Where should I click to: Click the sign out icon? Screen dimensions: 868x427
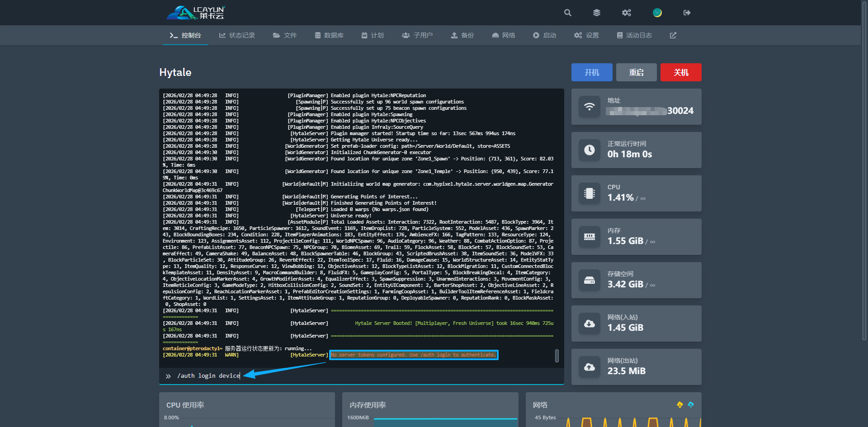(687, 13)
